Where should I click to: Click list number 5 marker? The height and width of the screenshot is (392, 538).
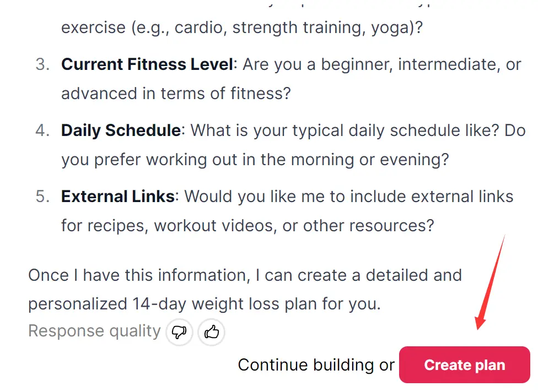click(x=42, y=197)
